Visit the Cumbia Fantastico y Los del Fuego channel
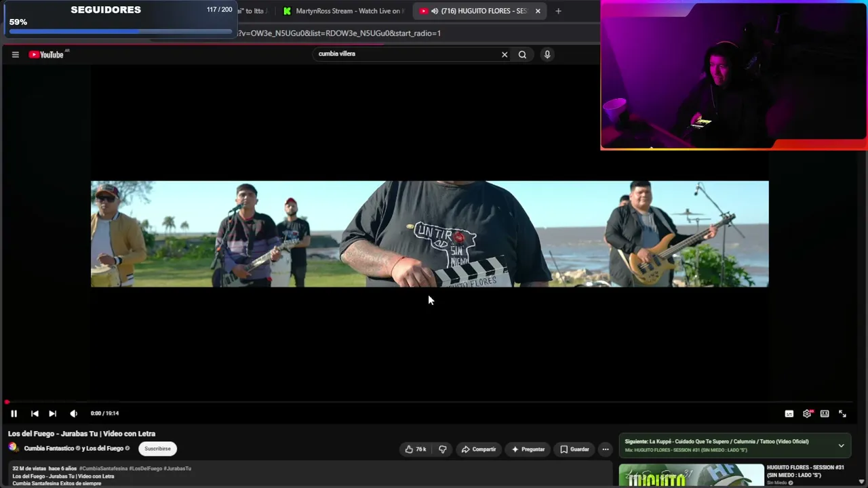The height and width of the screenshot is (488, 868). pos(74,449)
